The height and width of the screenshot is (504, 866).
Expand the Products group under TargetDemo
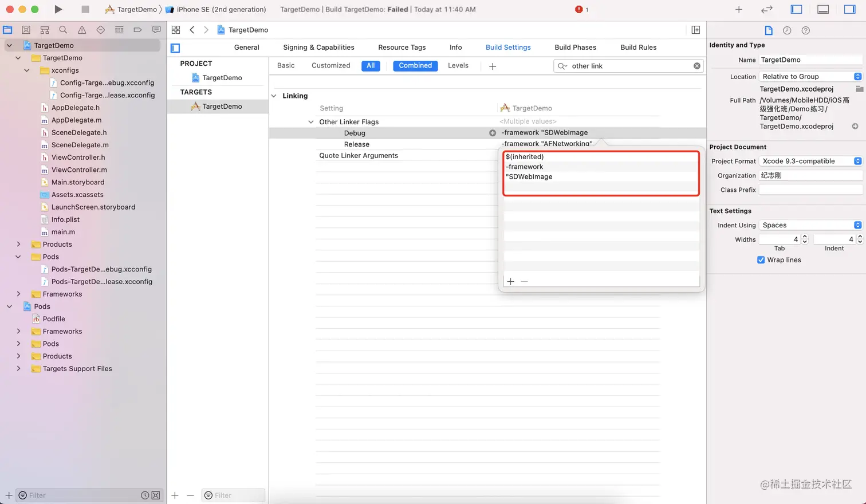(18, 245)
